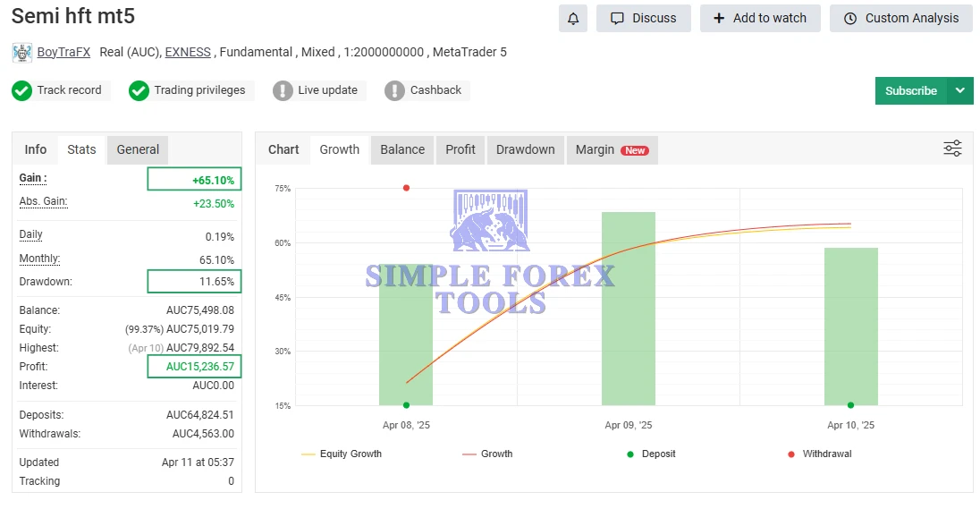This screenshot has width=980, height=509.
Task: Click the AUC64,824.51 deposits value
Action: point(200,414)
